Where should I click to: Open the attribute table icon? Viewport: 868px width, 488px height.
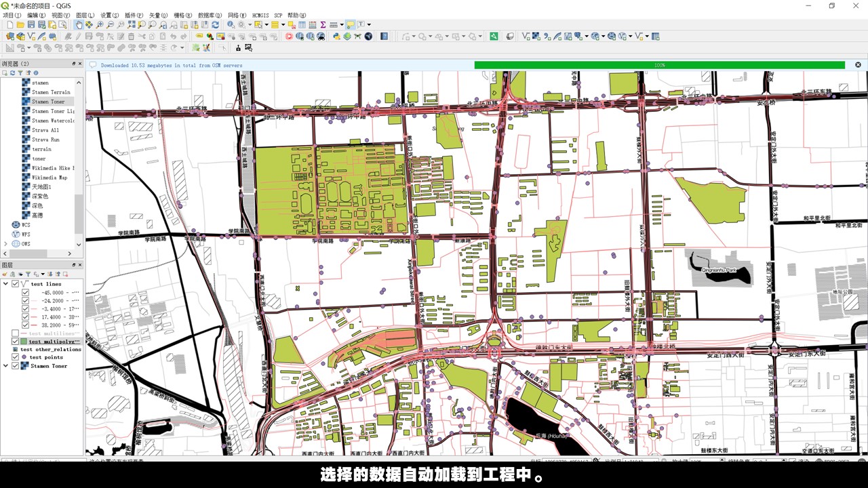click(x=302, y=24)
